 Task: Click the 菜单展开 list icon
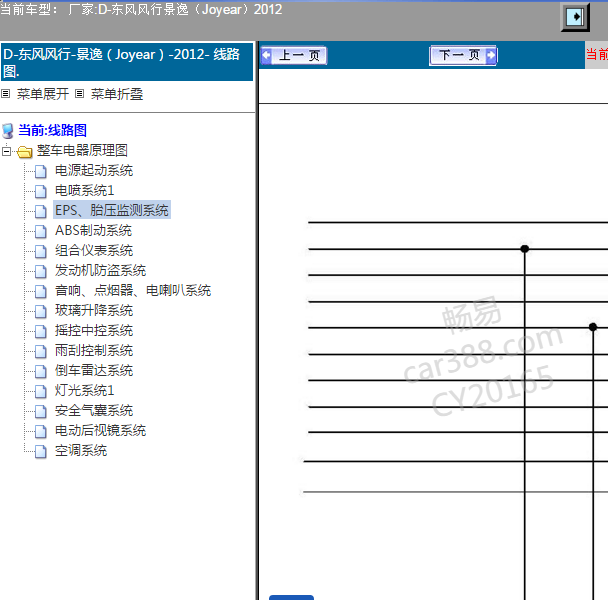pos(5,93)
